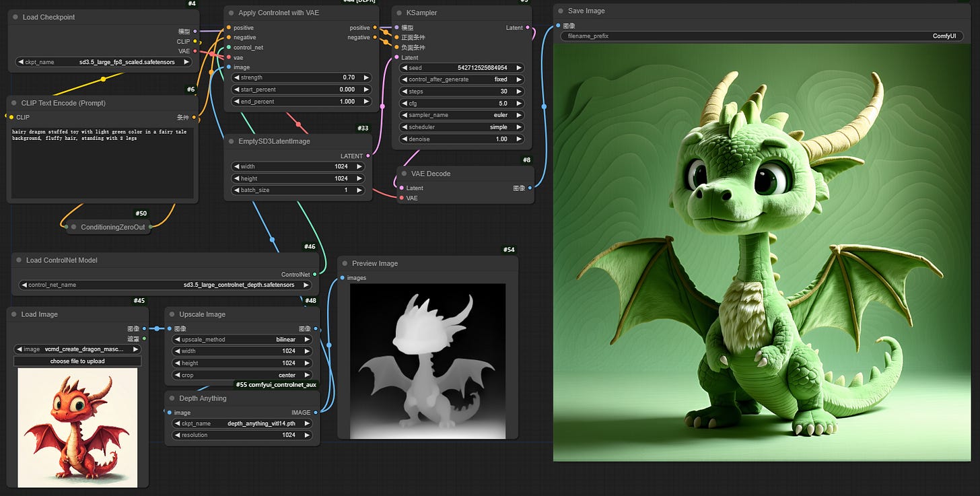Click the positive output socket on Apply Controlnet
The height and width of the screenshot is (496, 980).
click(376, 28)
